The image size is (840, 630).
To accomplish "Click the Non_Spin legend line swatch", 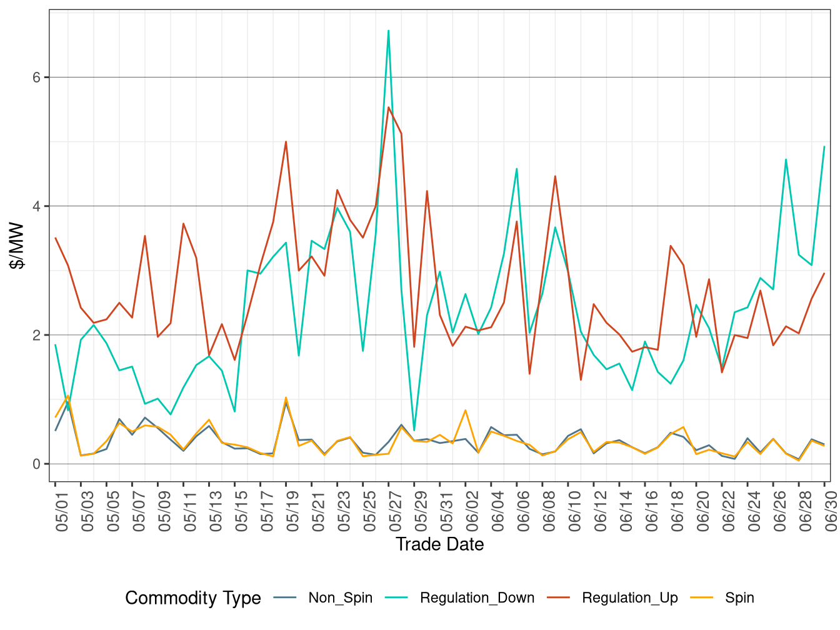I will [x=285, y=598].
